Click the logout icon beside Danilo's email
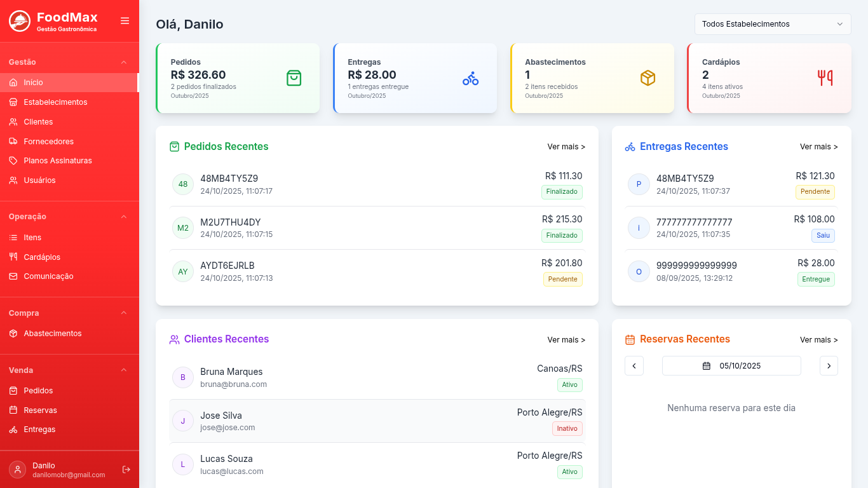The height and width of the screenshot is (488, 868). (x=126, y=470)
